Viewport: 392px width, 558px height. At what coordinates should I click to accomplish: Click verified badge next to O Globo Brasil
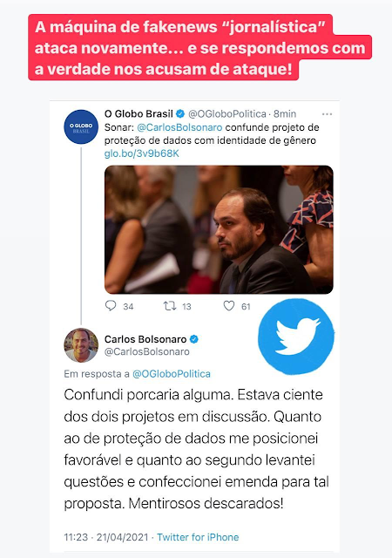tap(180, 114)
